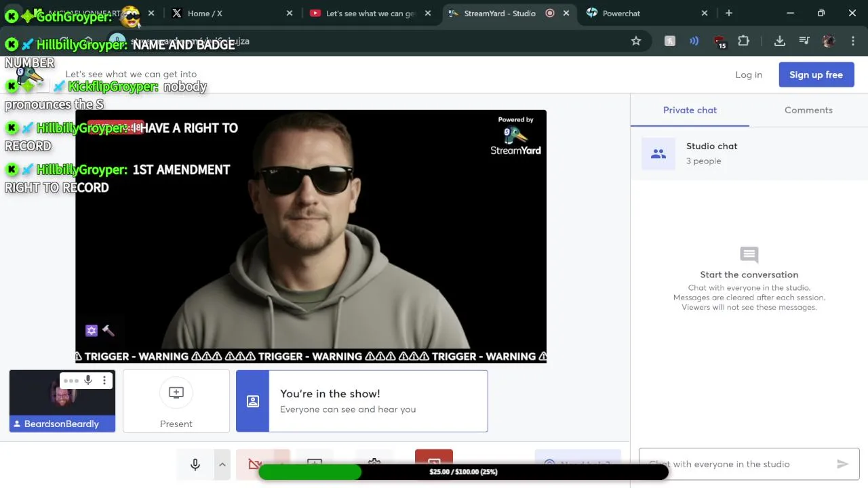Open BeardsonBeardly tile three-dot menu
This screenshot has height=488, width=868.
[104, 380]
